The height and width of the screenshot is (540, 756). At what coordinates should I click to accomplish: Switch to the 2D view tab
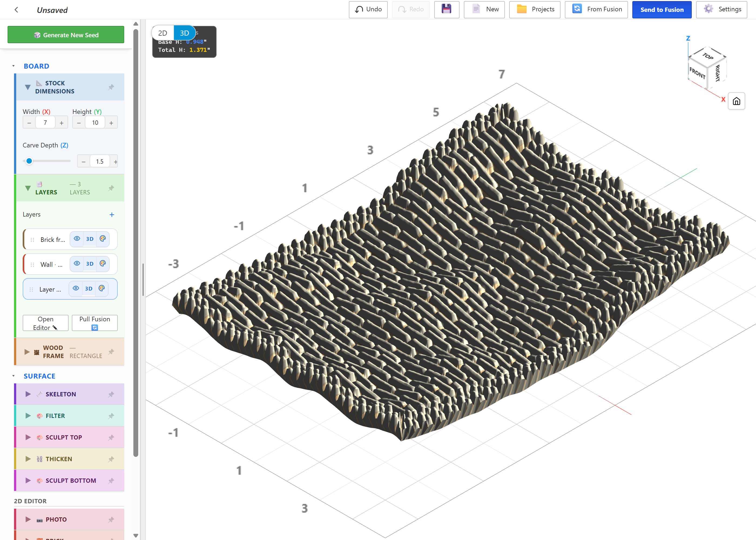[x=163, y=33]
